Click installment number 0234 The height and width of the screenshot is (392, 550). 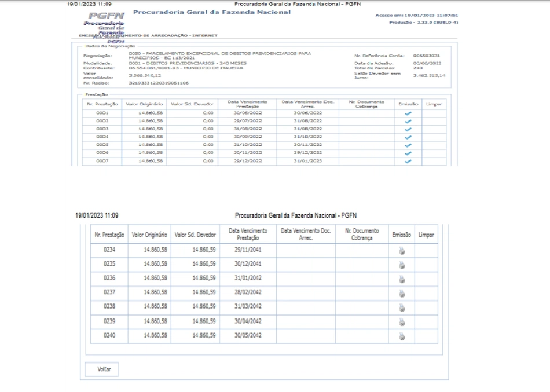tap(109, 250)
